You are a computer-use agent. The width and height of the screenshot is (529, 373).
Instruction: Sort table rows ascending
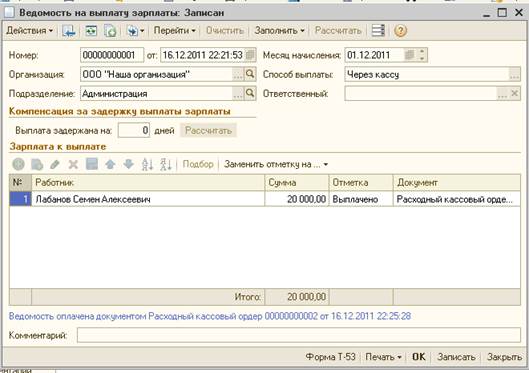point(147,164)
